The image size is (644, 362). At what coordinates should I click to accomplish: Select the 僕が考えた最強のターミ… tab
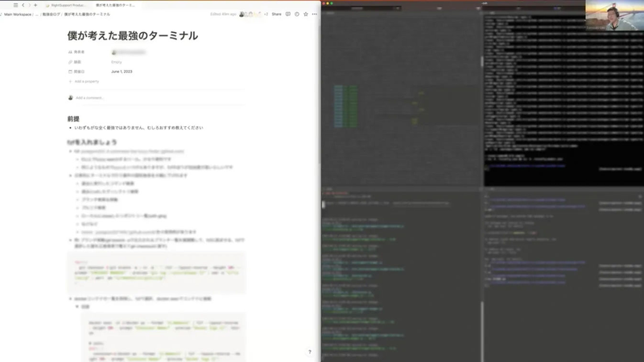pyautogui.click(x=115, y=6)
